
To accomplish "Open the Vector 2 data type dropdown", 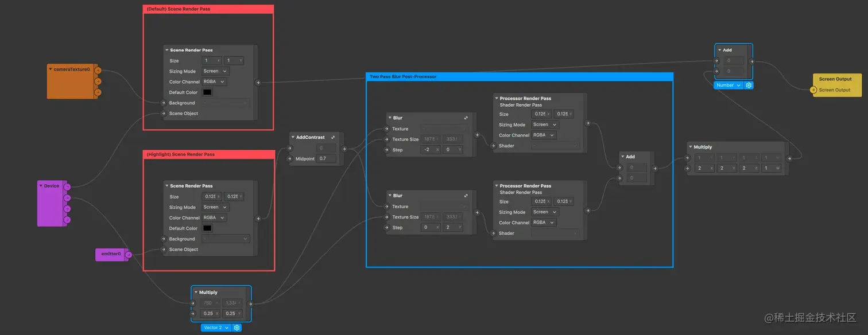I will click(x=216, y=328).
